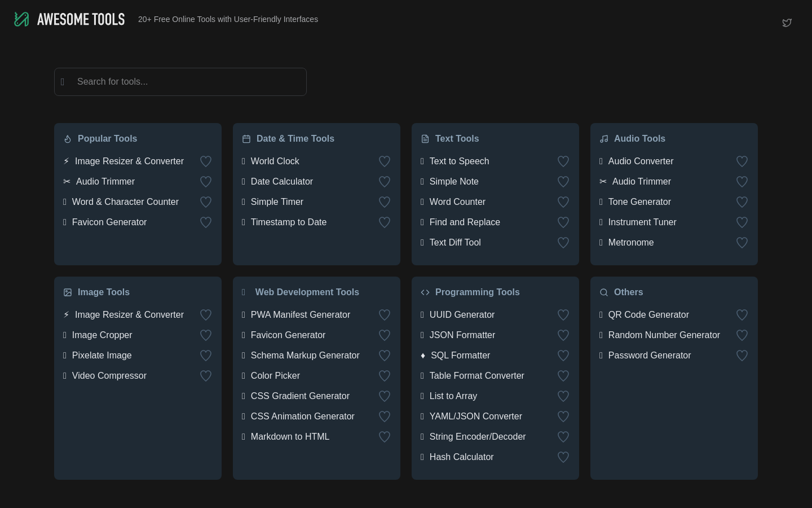Click the document icon beside Text Tools

tap(425, 139)
